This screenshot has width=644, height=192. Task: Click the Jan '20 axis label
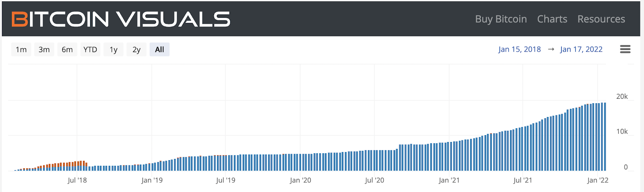[301, 180]
